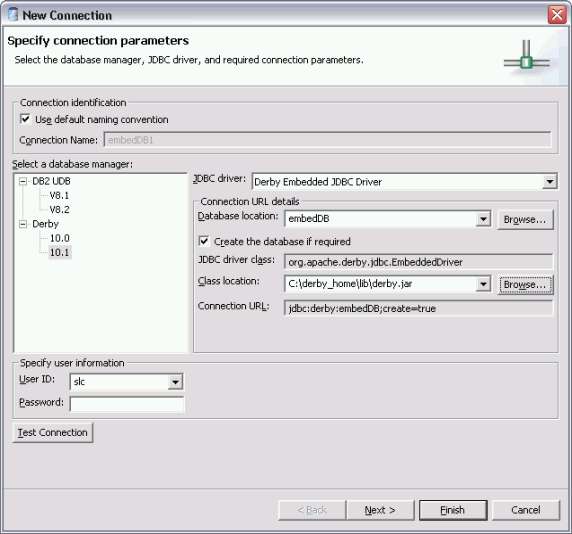
Task: Select Derby version 10.0
Action: 59,238
